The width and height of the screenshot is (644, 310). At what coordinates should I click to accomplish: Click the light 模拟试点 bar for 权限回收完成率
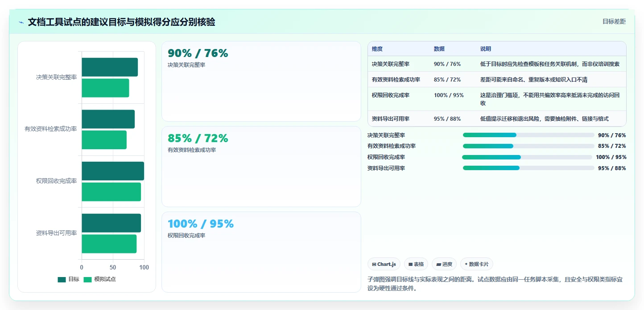(x=111, y=192)
